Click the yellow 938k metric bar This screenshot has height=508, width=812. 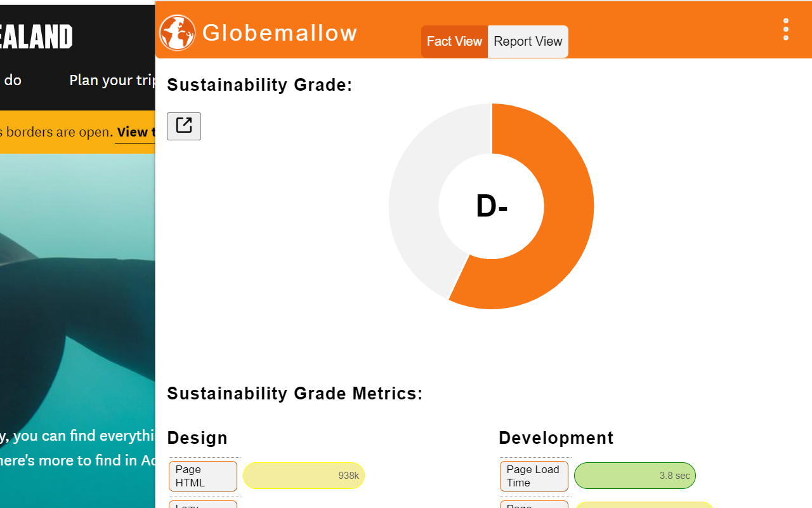click(304, 476)
